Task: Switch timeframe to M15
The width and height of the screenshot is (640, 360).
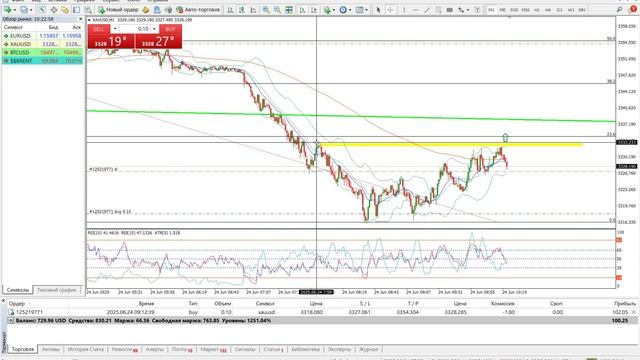Action: [514, 9]
